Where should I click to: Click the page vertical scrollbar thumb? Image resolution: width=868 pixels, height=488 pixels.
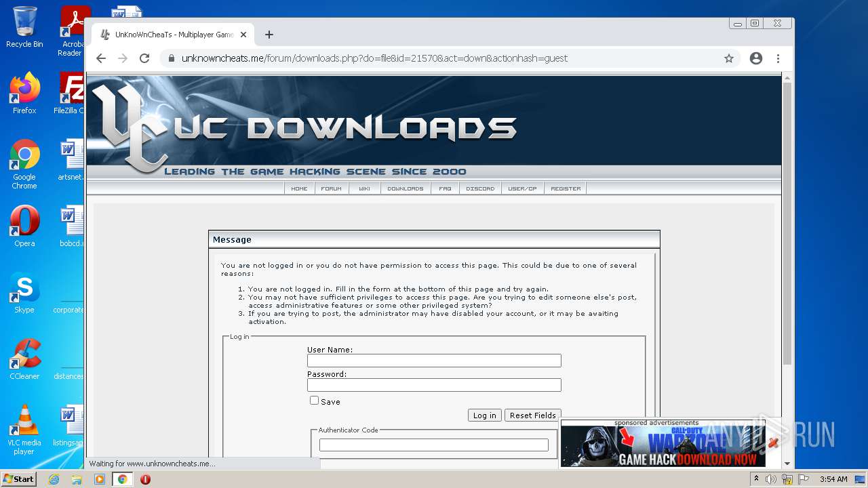(787, 222)
